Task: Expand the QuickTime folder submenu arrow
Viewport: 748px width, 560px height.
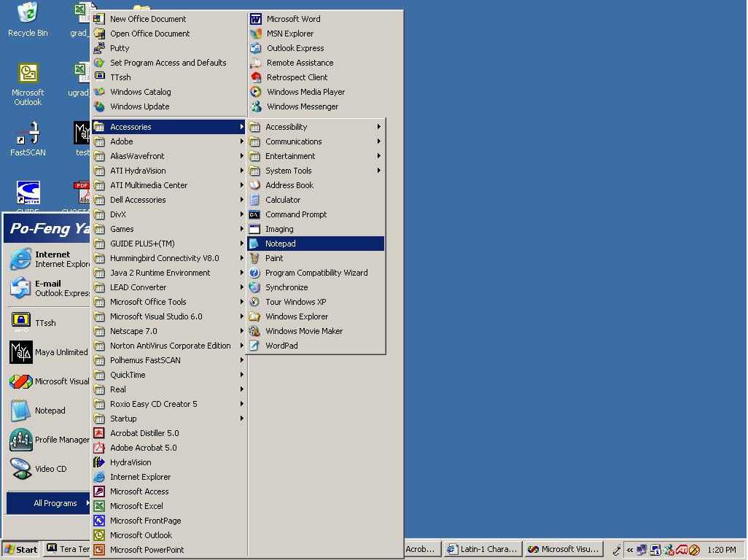Action: [x=242, y=375]
